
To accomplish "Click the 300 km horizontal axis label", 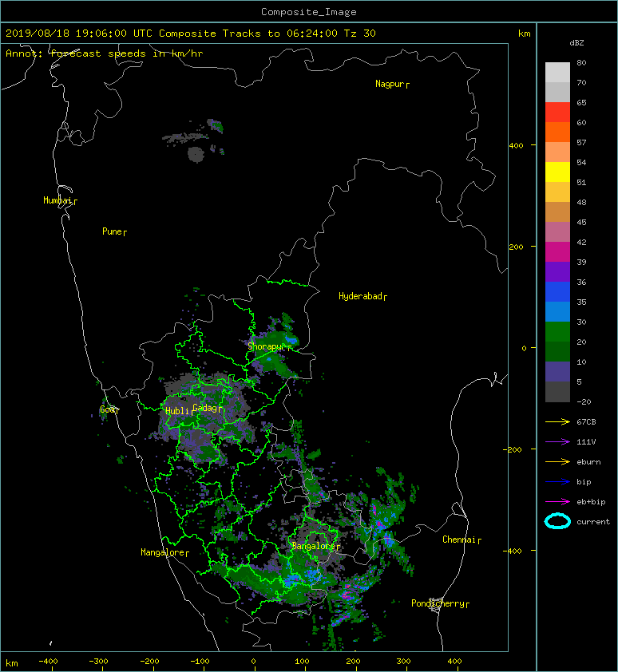I will 403,662.
